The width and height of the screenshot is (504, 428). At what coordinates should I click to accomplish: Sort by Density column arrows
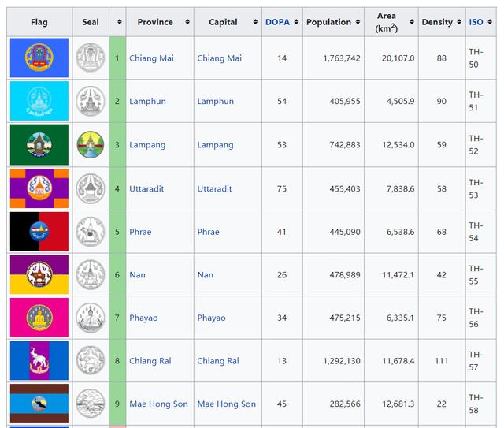coord(459,22)
